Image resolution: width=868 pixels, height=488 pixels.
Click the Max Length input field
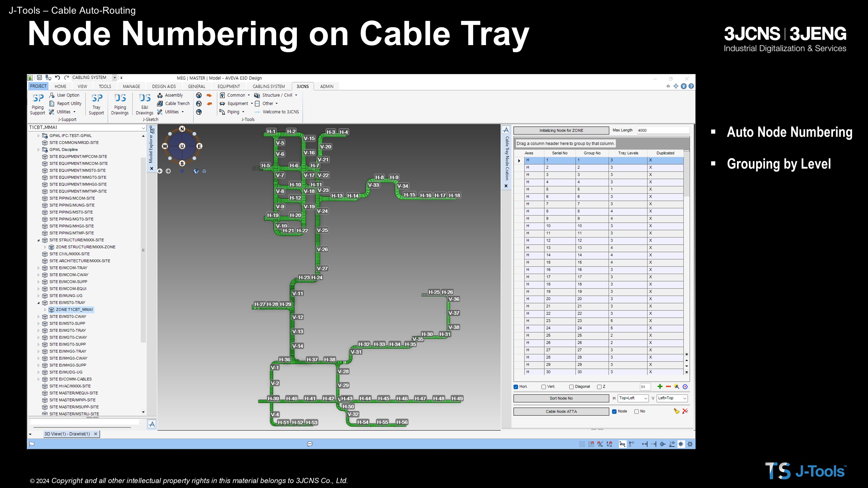[x=663, y=130]
